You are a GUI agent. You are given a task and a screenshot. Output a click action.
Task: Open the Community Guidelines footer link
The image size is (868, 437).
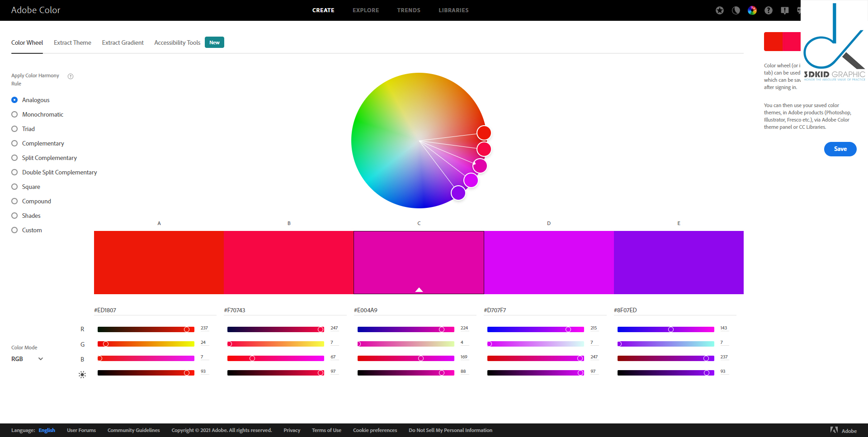point(134,430)
